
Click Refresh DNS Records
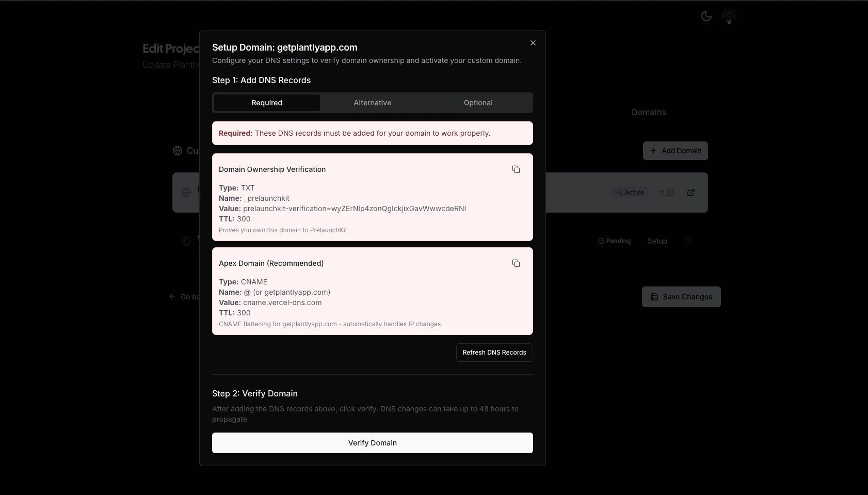point(494,353)
